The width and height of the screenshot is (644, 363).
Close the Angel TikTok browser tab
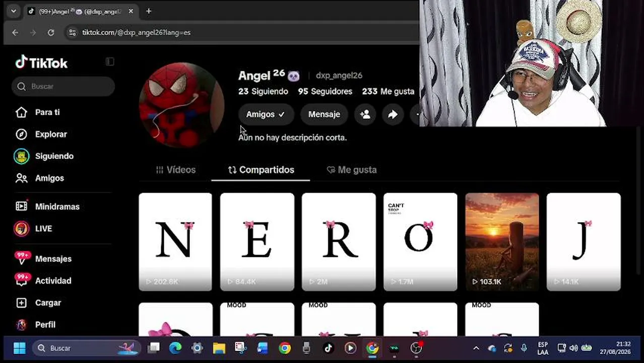coord(131,11)
